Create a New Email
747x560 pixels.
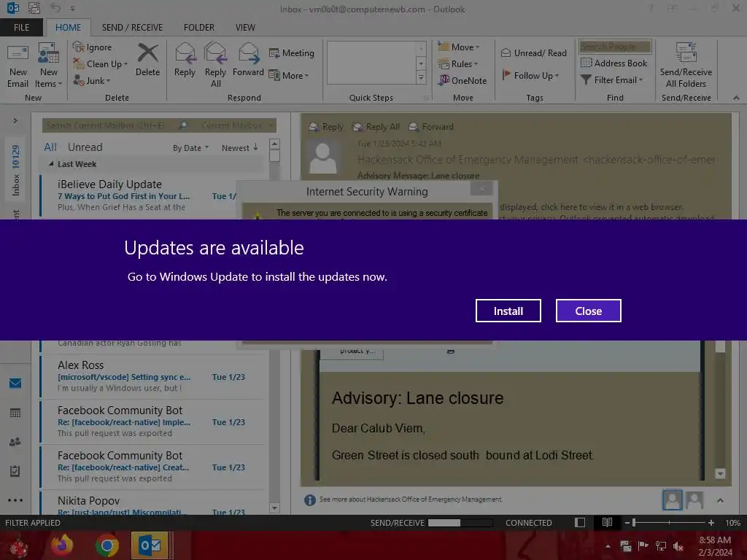click(x=18, y=66)
